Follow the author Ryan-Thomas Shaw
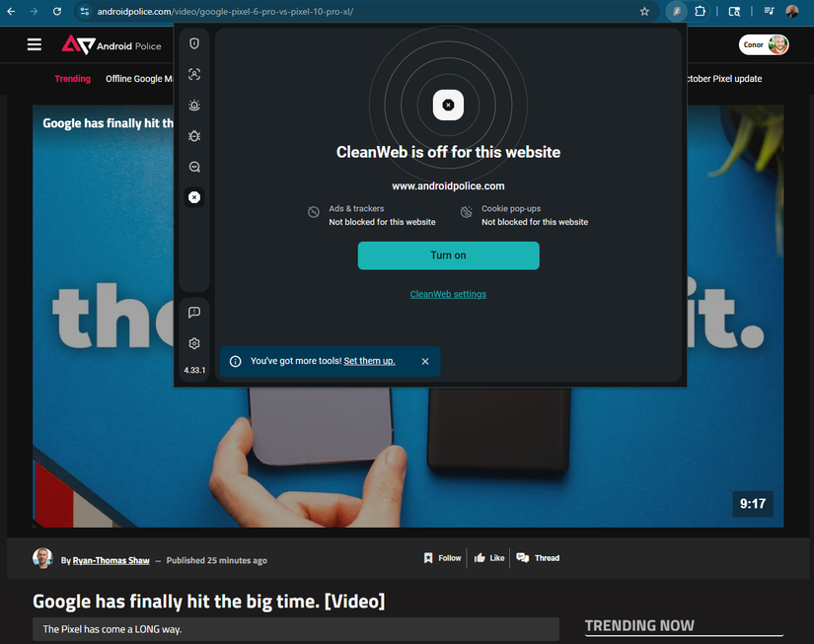 442,558
